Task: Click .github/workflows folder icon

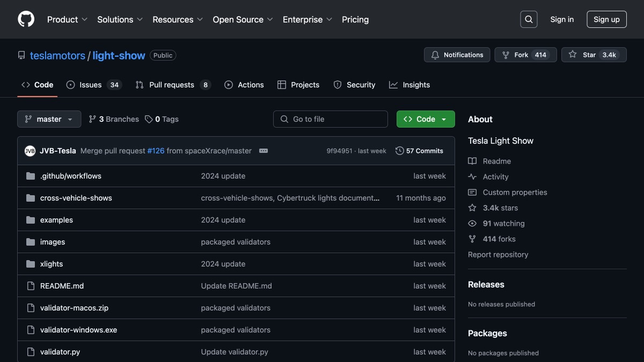Action: (x=31, y=176)
